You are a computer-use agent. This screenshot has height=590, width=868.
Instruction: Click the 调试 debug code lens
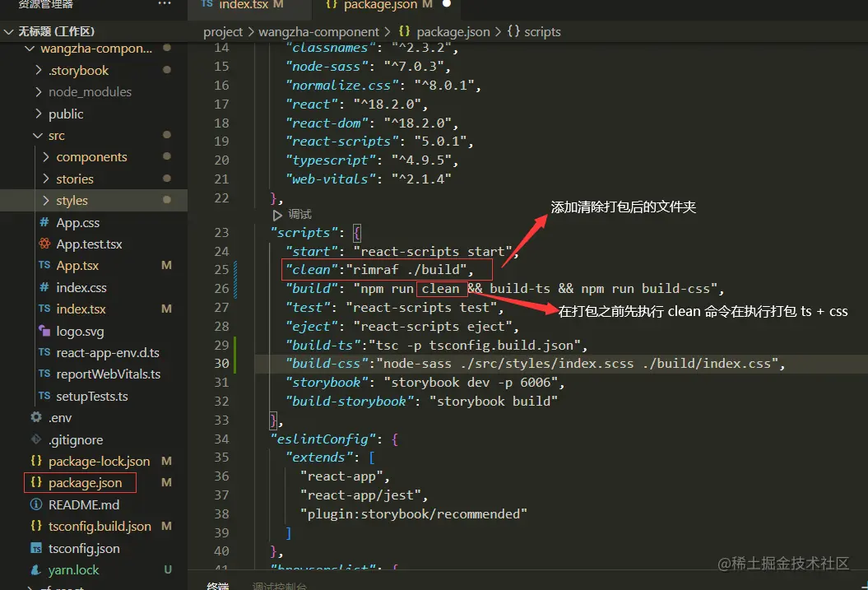coord(299,214)
